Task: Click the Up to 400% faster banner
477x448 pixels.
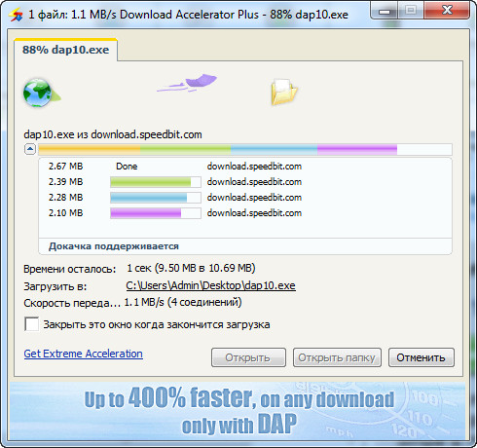Action: pyautogui.click(x=238, y=411)
